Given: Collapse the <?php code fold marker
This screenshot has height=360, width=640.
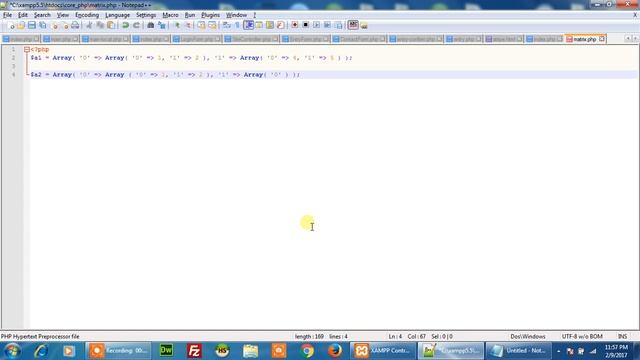Looking at the screenshot, I should click(27, 49).
